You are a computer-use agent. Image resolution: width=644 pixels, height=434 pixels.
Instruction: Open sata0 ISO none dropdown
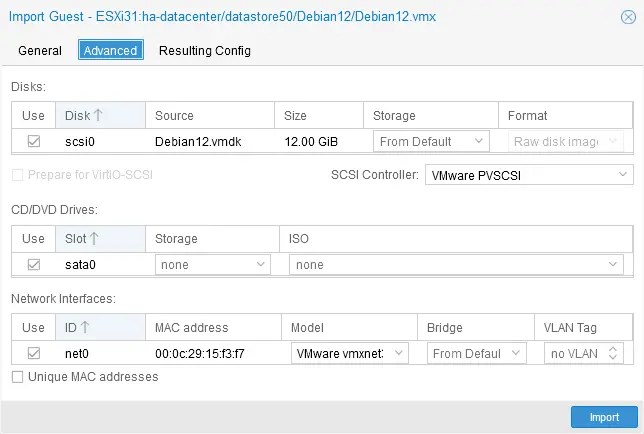(456, 264)
